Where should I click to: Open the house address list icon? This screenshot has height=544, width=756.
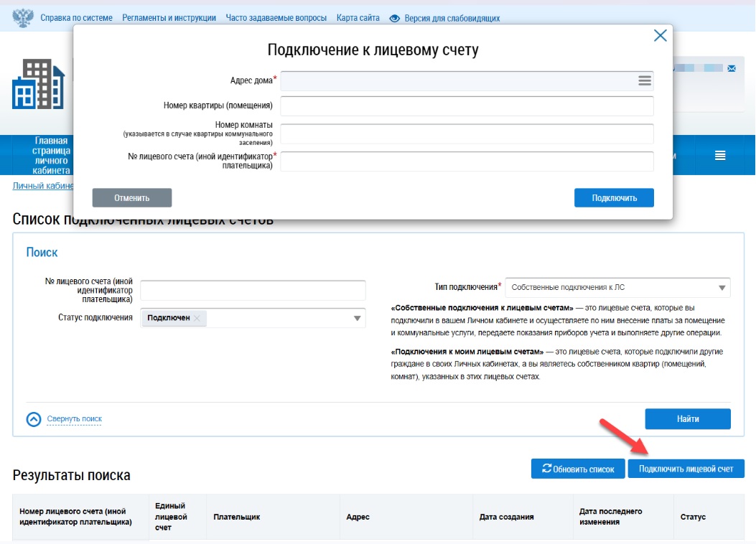click(x=645, y=80)
